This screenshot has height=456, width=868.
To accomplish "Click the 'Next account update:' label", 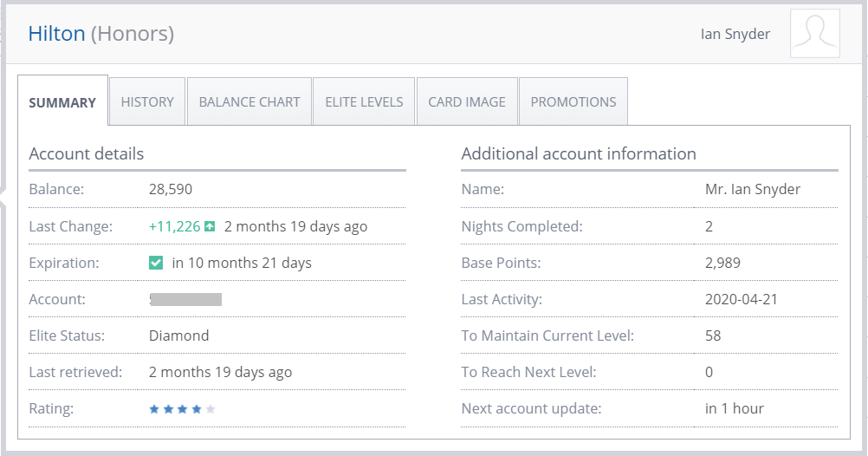I will [x=531, y=409].
